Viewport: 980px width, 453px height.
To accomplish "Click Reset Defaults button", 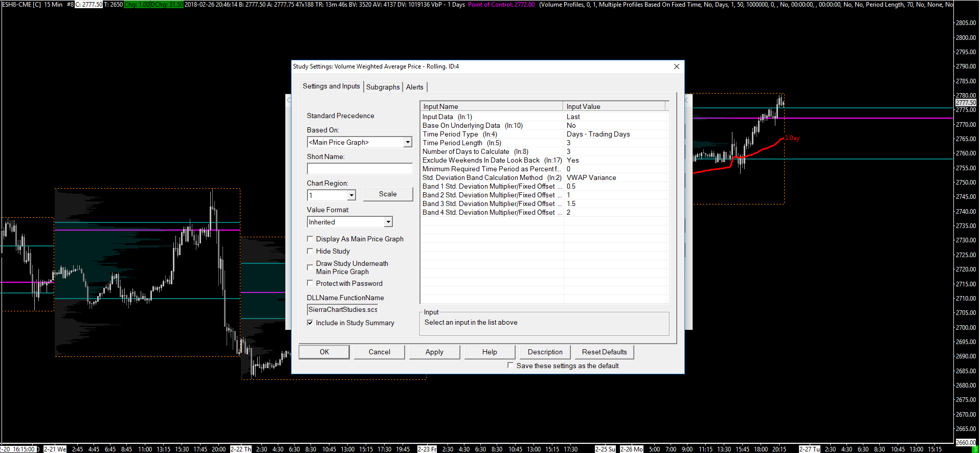I will click(x=605, y=352).
